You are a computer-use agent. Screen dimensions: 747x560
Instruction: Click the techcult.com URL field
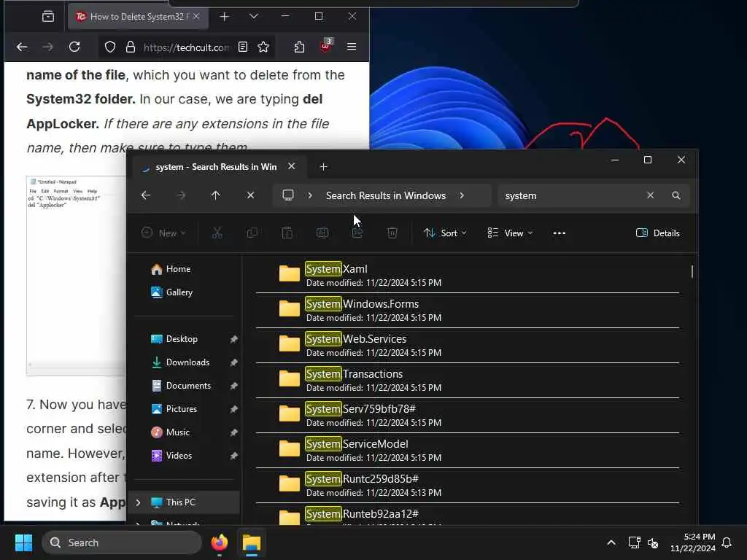pos(186,47)
